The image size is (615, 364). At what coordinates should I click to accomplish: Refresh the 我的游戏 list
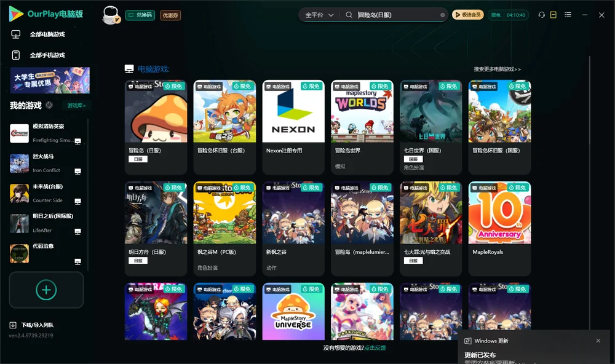[x=49, y=105]
